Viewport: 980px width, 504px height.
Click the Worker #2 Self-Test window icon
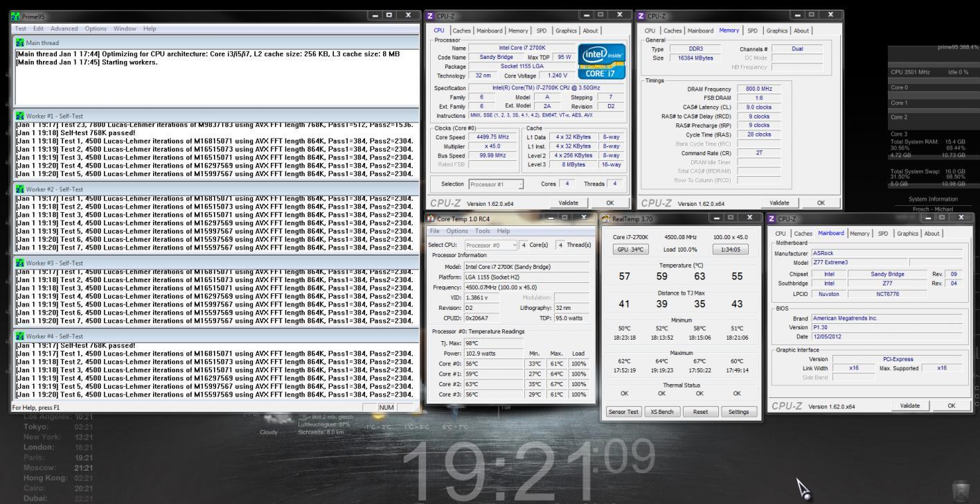click(19, 189)
